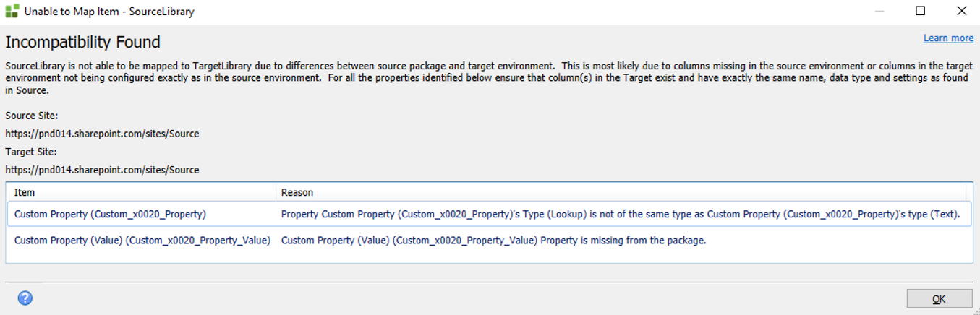The width and height of the screenshot is (980, 315).
Task: Click the Target Site URL text
Action: pos(102,170)
